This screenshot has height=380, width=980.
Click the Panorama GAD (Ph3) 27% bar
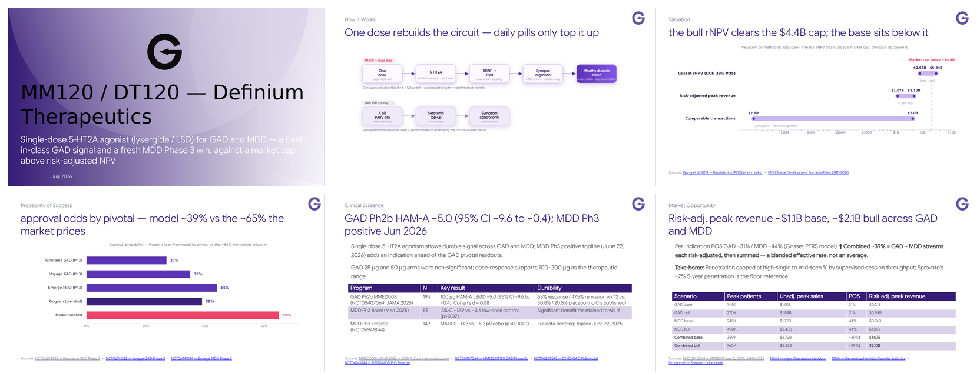pyautogui.click(x=127, y=260)
